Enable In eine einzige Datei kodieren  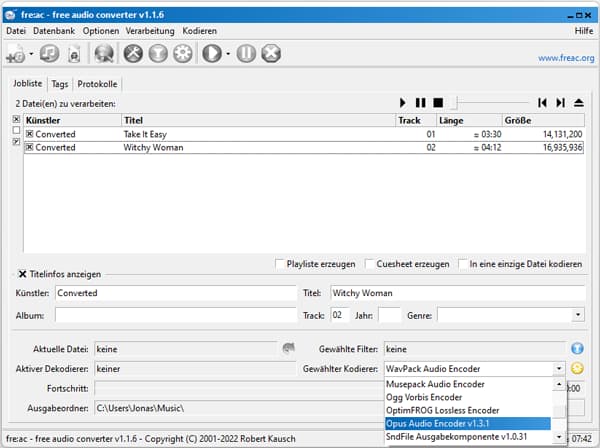(x=463, y=264)
